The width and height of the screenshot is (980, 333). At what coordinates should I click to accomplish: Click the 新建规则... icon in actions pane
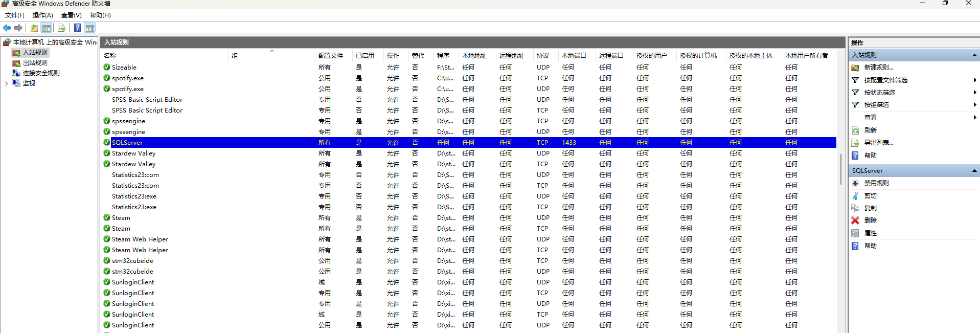tap(855, 68)
